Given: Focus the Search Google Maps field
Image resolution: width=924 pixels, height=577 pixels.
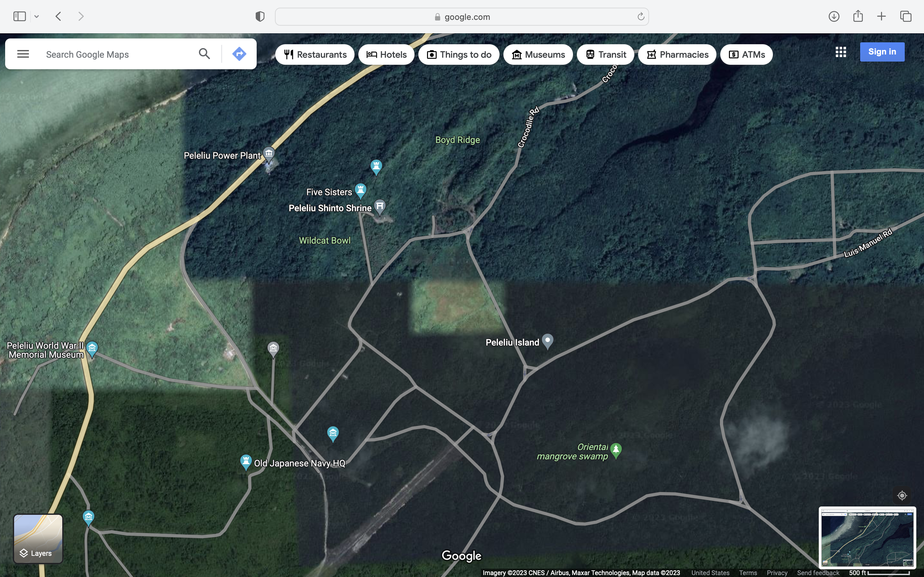Looking at the screenshot, I should click(115, 54).
